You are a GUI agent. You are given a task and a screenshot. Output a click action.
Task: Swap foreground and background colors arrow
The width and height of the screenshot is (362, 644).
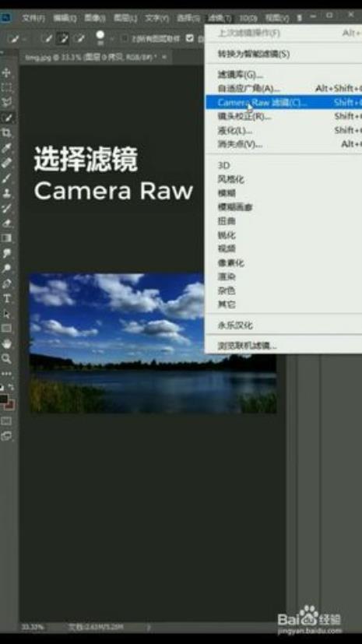click(12, 387)
